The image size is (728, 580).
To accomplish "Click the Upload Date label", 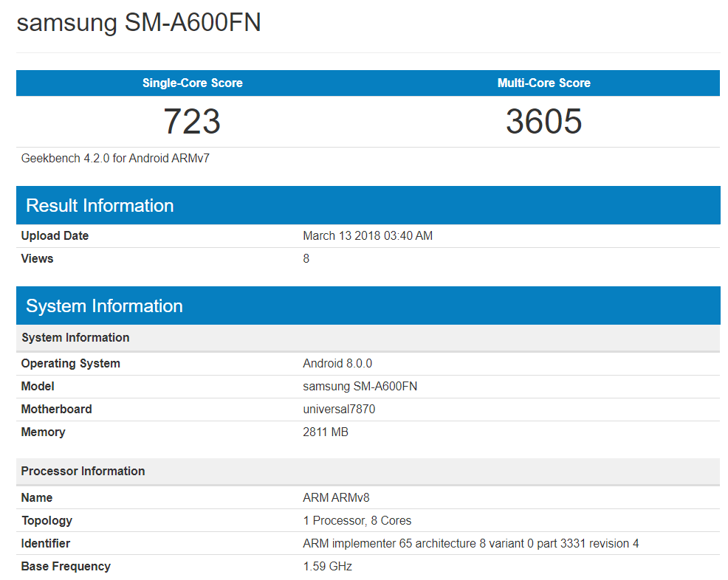I will 55,235.
